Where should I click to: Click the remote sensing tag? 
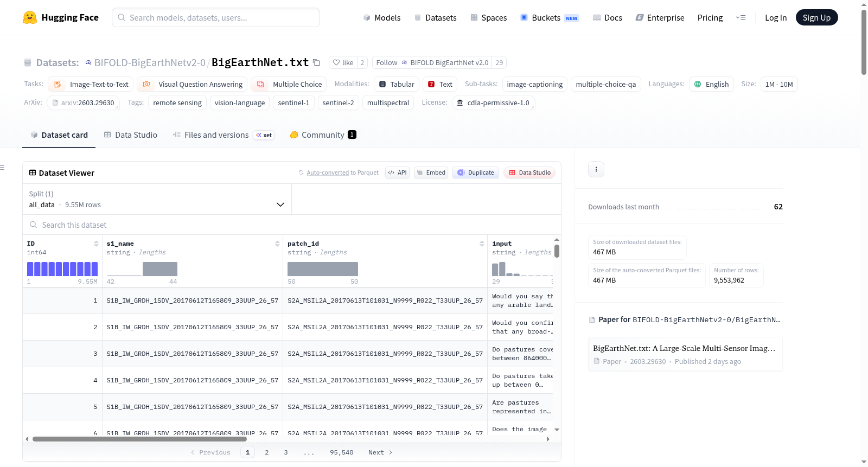[177, 103]
